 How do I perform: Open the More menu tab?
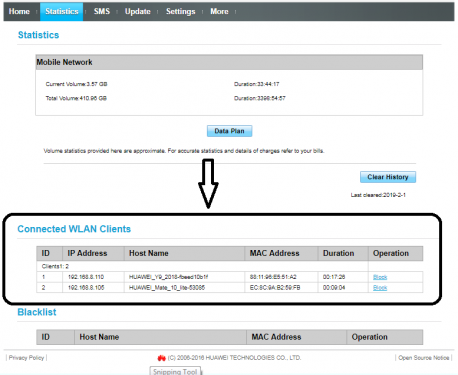[x=219, y=11]
